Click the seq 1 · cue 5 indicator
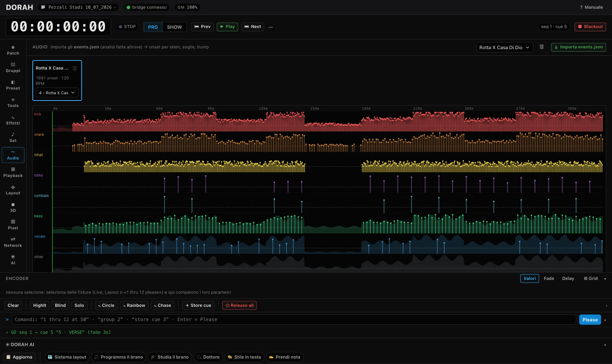This screenshot has width=612, height=364. 554,26
